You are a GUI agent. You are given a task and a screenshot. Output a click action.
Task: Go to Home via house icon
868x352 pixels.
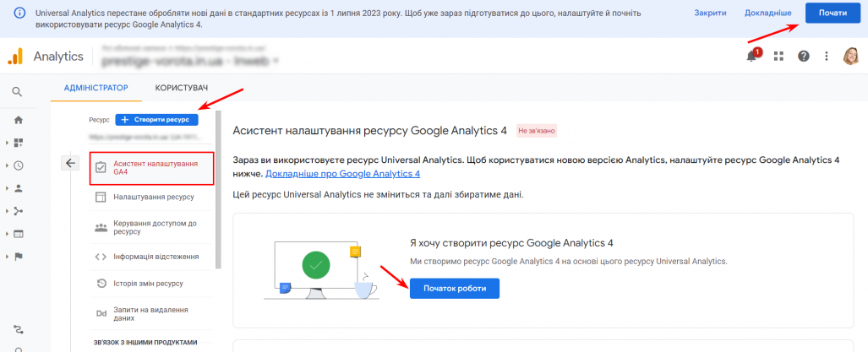pos(19,119)
